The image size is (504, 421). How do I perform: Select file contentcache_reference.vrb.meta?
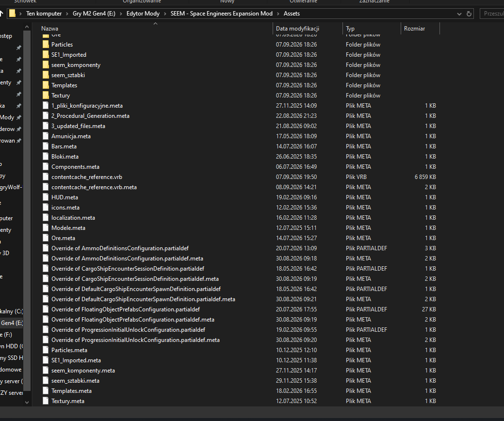point(94,187)
